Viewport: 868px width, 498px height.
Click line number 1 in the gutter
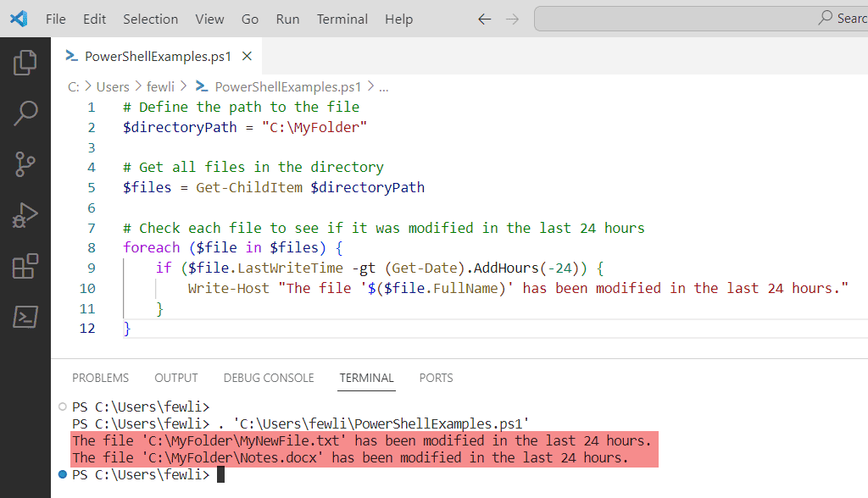pyautogui.click(x=92, y=108)
